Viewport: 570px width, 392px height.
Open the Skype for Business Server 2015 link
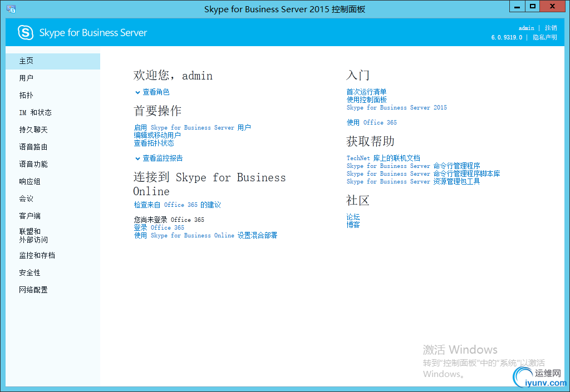pyautogui.click(x=396, y=107)
